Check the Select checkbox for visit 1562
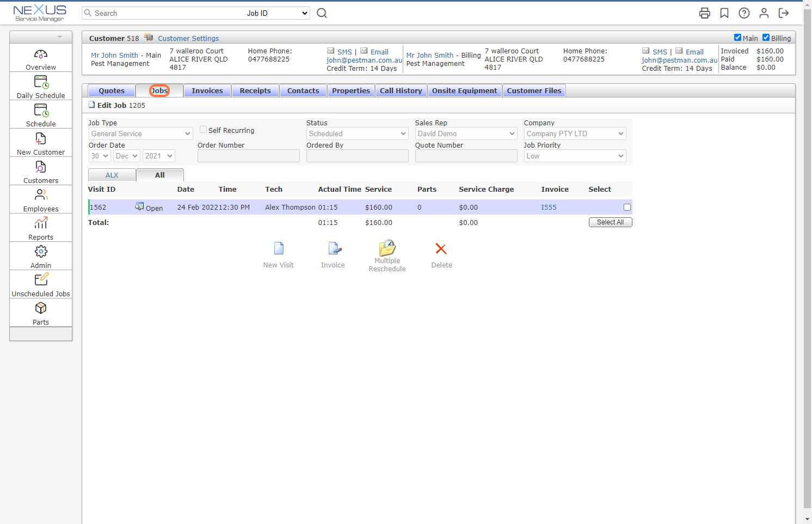The height and width of the screenshot is (524, 812). [x=627, y=207]
